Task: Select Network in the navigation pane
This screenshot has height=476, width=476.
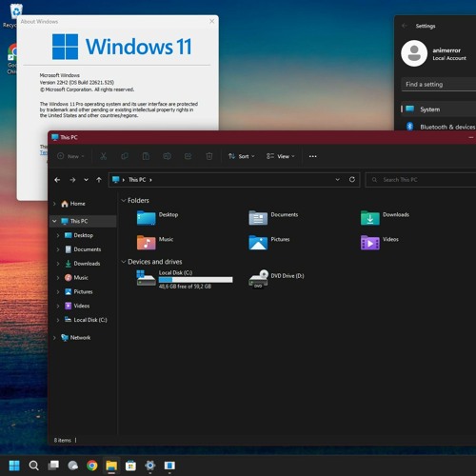Action: tap(75, 338)
